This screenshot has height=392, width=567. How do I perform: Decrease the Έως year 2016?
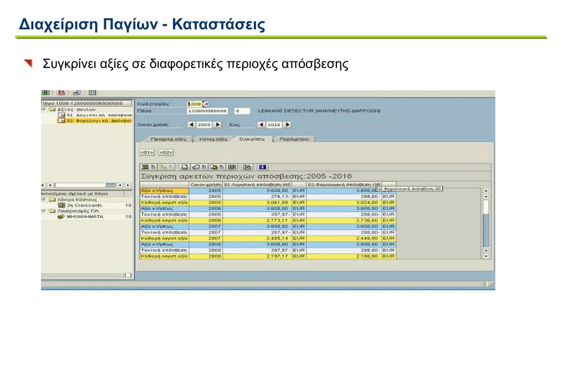[x=262, y=125]
